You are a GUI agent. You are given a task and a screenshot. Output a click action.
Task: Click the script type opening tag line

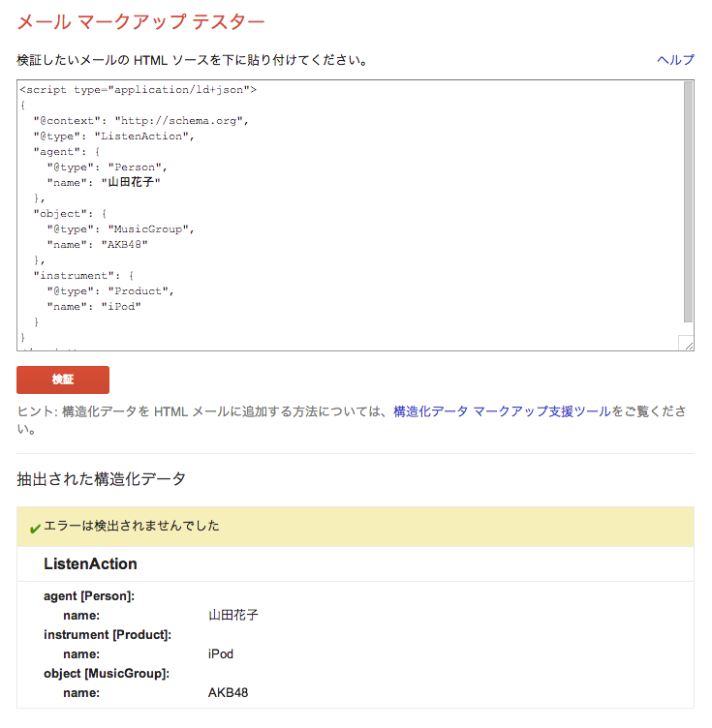pos(138,90)
